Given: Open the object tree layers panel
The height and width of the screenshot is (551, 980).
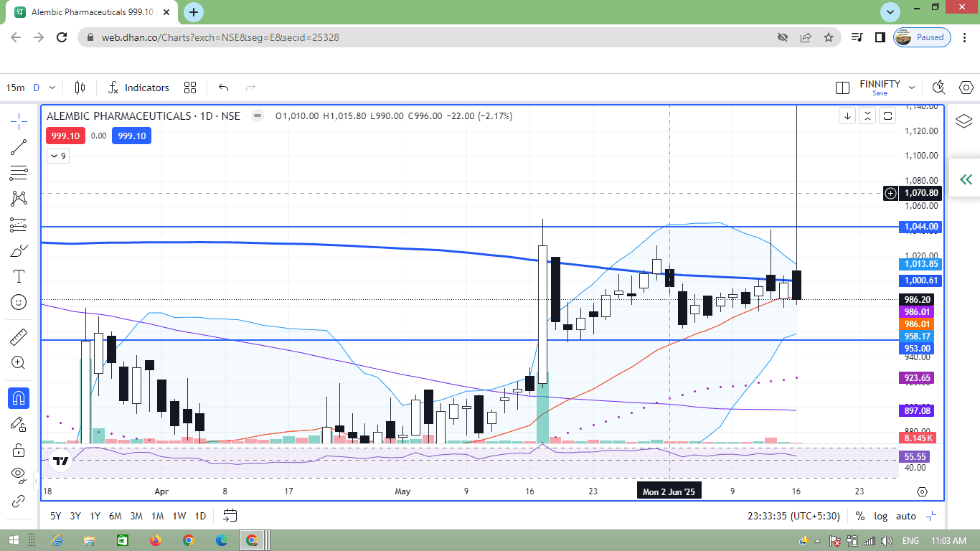Looking at the screenshot, I should [x=964, y=121].
